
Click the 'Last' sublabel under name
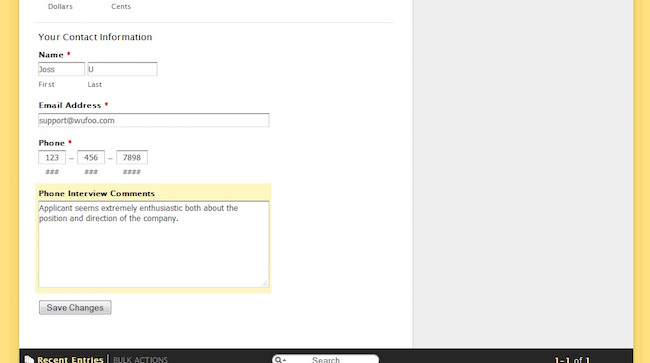[x=95, y=85]
